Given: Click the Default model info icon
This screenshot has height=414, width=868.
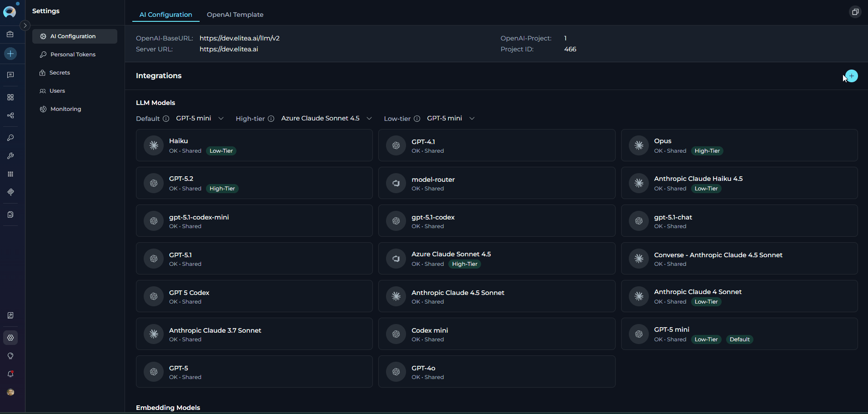Looking at the screenshot, I should (x=166, y=119).
